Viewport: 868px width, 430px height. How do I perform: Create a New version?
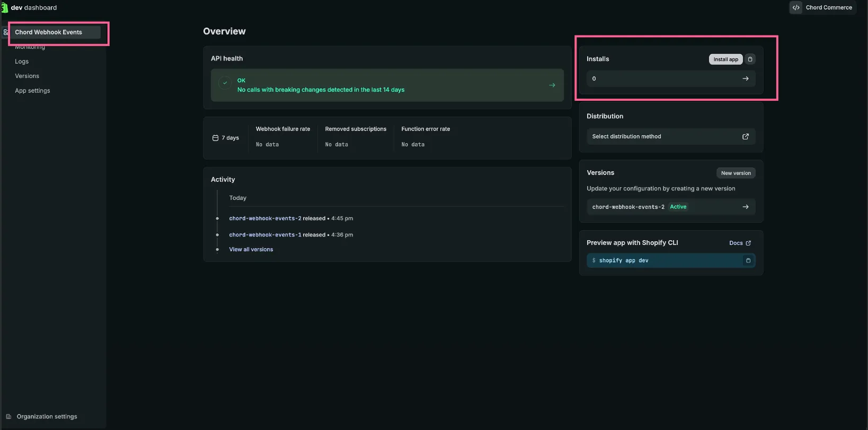click(736, 173)
